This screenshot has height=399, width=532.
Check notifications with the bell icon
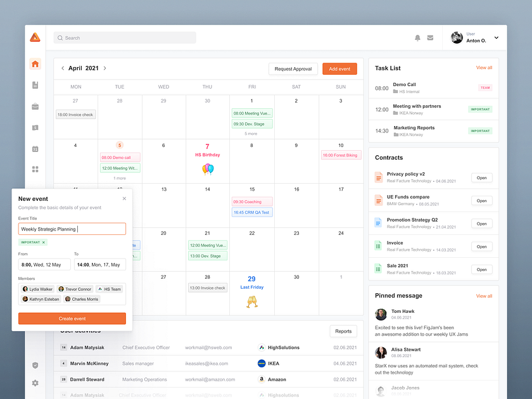pos(417,37)
